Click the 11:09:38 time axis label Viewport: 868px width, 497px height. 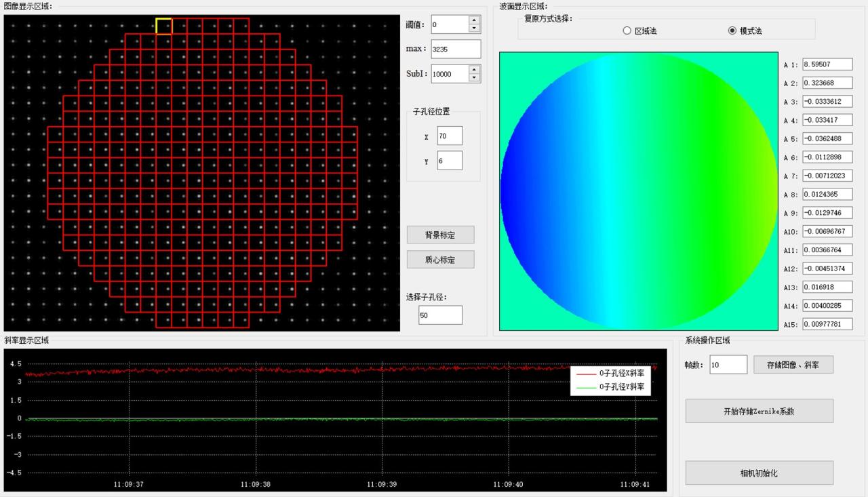256,484
